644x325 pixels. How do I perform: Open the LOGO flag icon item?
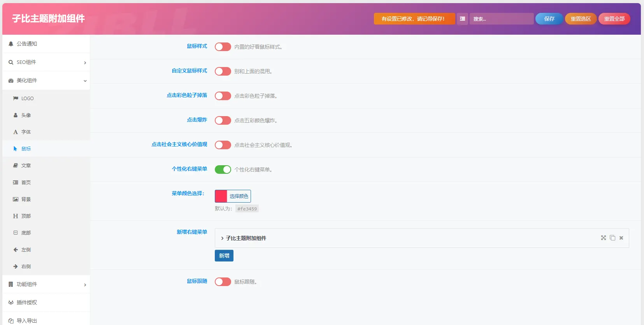tap(16, 98)
